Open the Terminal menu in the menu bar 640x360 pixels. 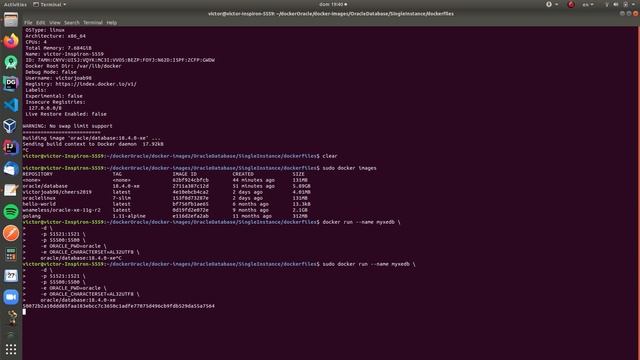tap(93, 22)
